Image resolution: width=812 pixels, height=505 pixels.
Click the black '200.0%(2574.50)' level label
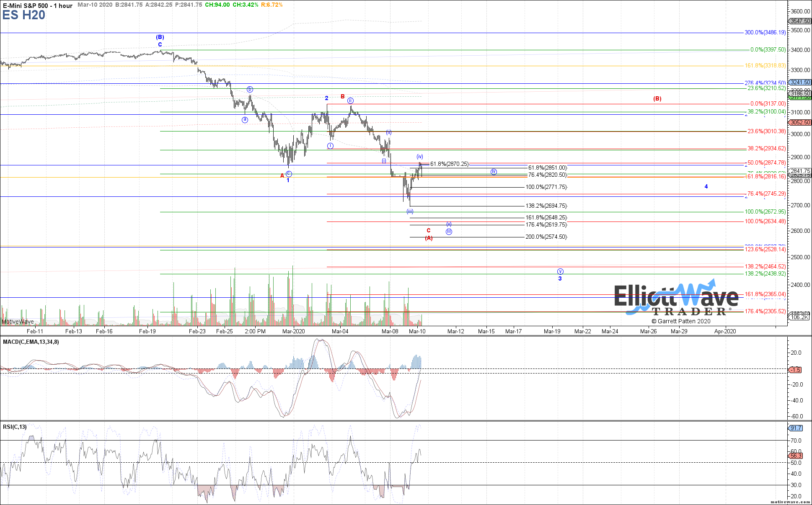pyautogui.click(x=546, y=237)
